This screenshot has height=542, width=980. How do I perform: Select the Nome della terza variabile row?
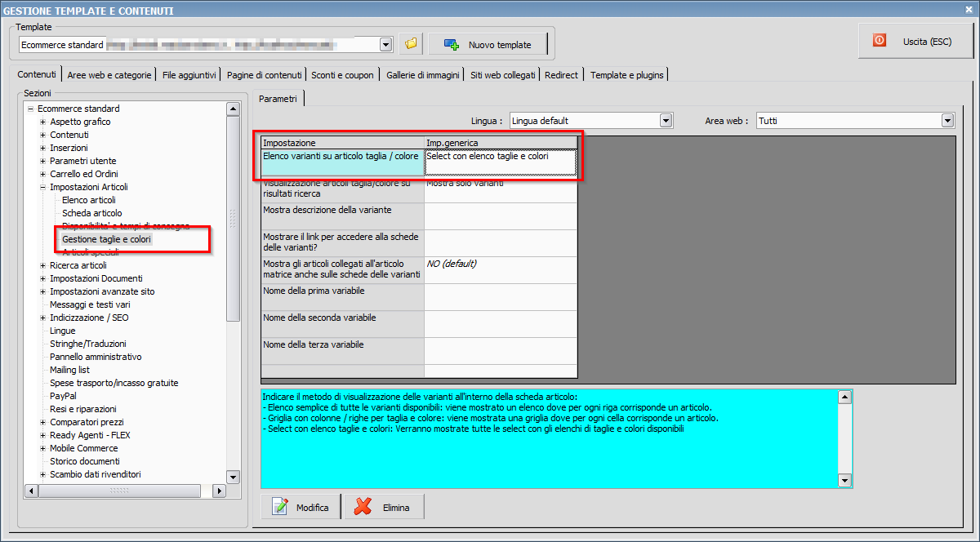point(343,351)
